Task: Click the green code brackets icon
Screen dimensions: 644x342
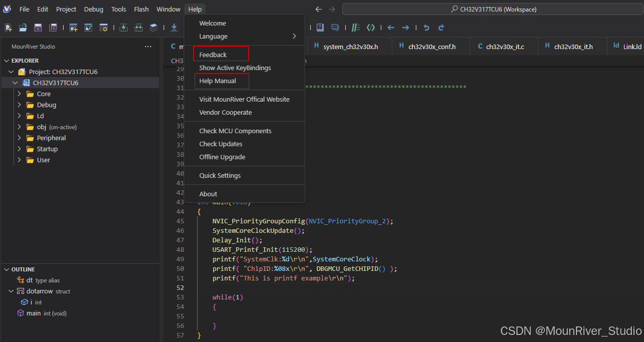Action: click(371, 28)
